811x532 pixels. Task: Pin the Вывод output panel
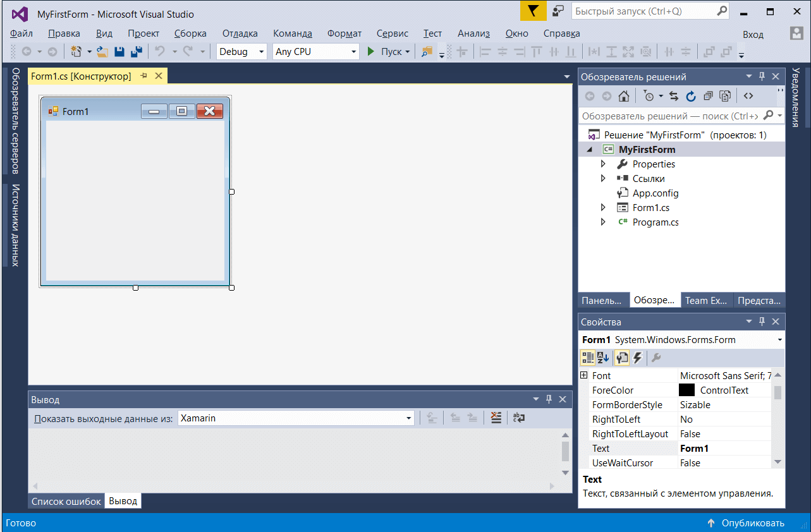click(549, 399)
